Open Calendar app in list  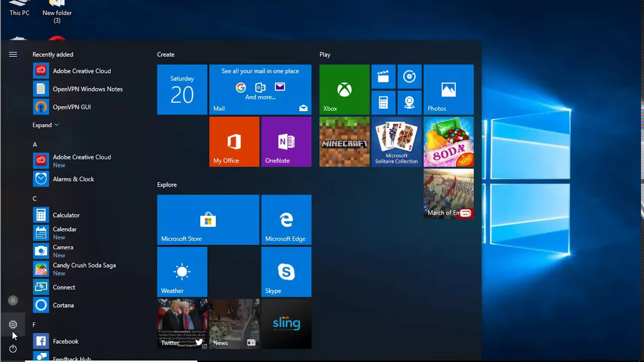(x=91, y=233)
